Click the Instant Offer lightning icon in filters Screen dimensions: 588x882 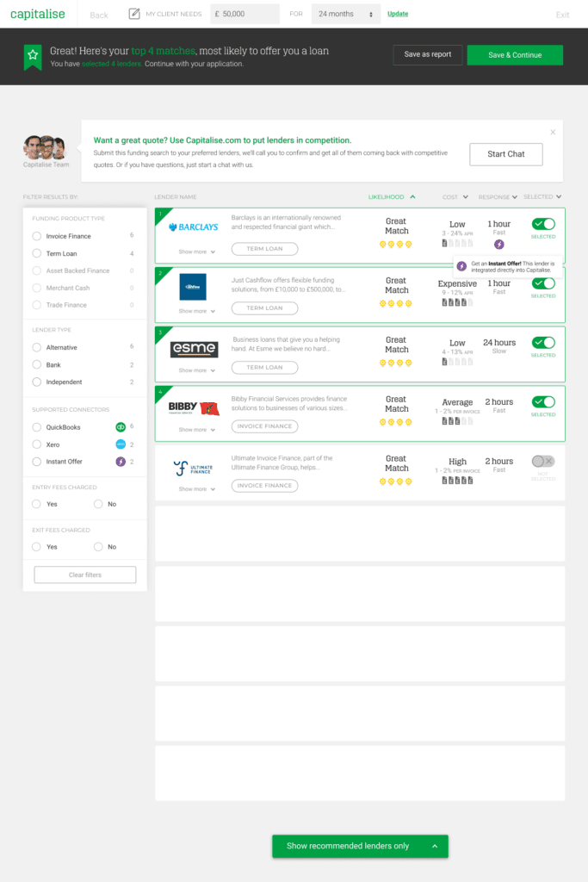point(121,462)
